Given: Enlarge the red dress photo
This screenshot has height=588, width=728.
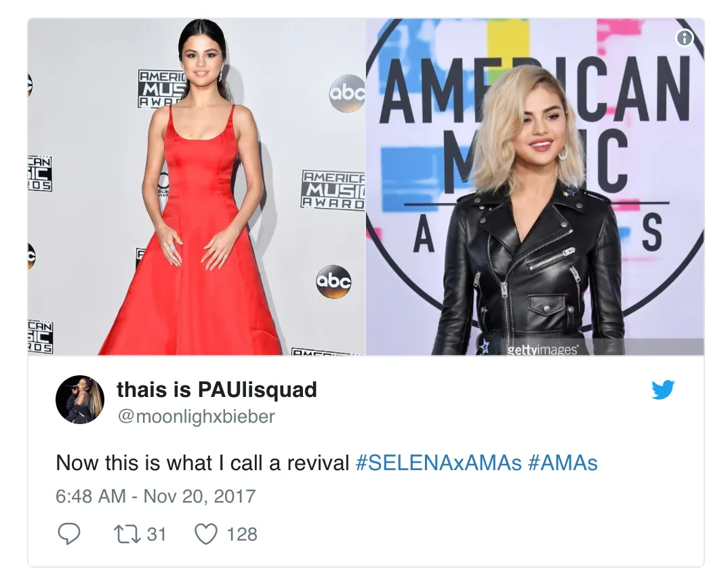Looking at the screenshot, I should click(x=197, y=187).
